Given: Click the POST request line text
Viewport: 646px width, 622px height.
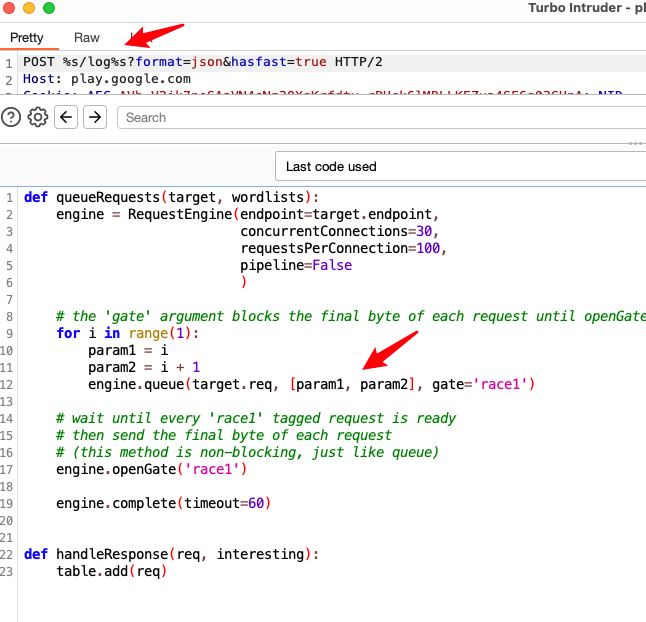Looking at the screenshot, I should 203,62.
